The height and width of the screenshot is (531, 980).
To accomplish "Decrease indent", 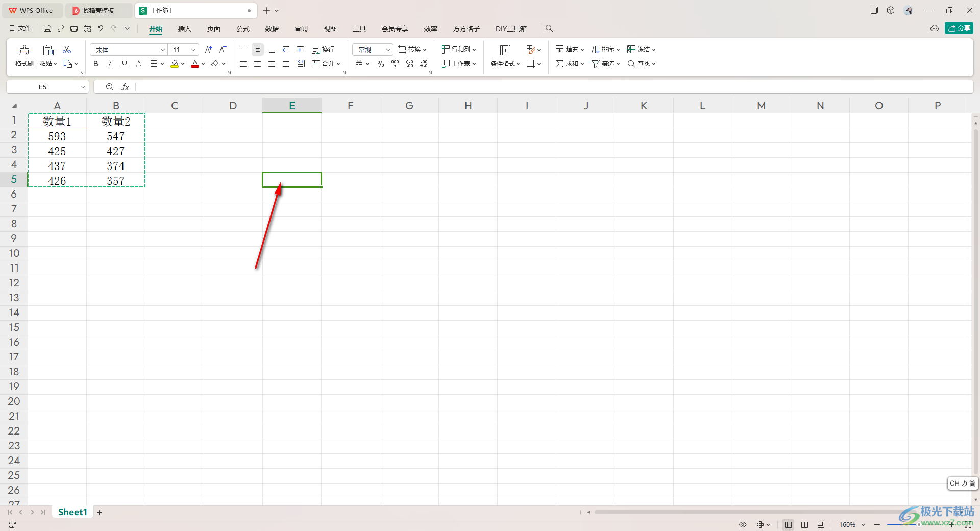I will coord(286,50).
